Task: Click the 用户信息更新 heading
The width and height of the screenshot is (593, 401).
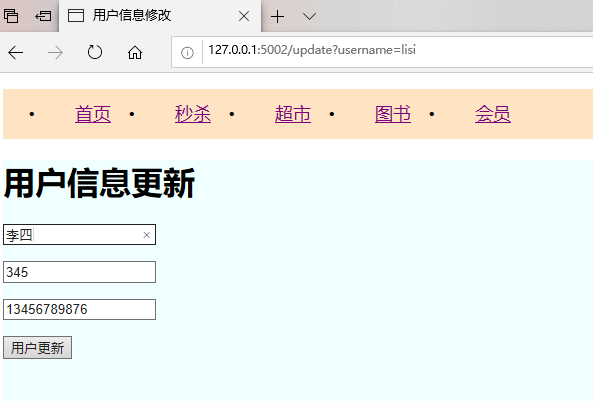Action: coord(99,183)
